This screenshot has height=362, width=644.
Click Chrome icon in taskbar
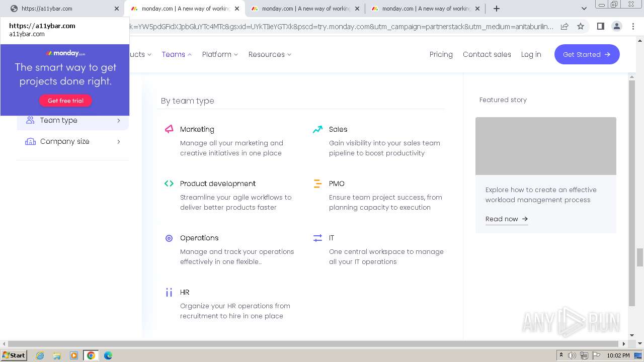click(x=91, y=355)
